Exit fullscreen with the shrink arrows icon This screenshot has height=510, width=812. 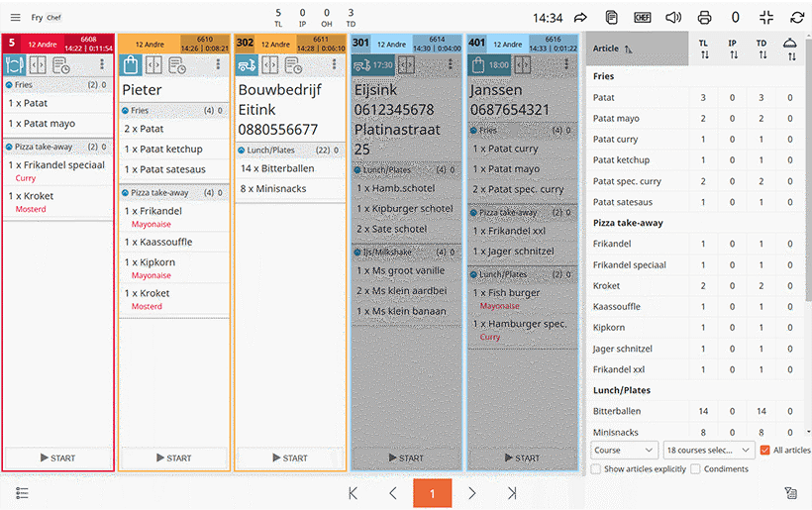pyautogui.click(x=766, y=17)
